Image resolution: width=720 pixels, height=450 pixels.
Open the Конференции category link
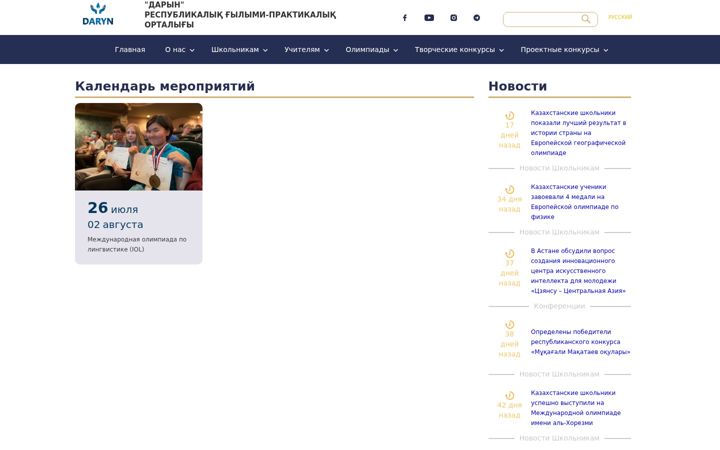tap(559, 306)
